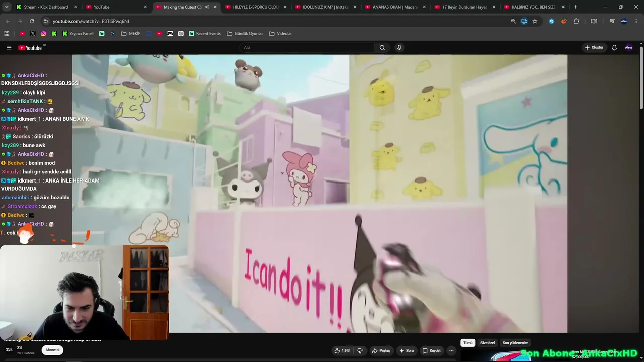
Task: Open the Extensions puzzle-piece menu
Action: 576,21
